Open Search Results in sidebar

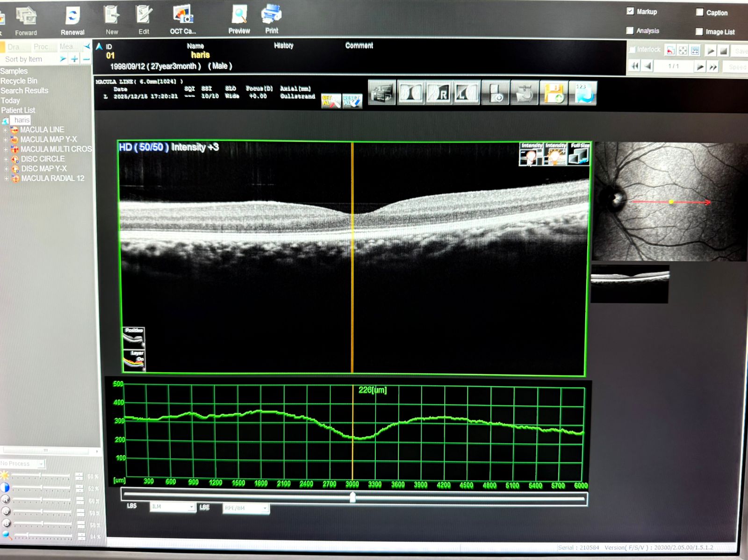[24, 91]
